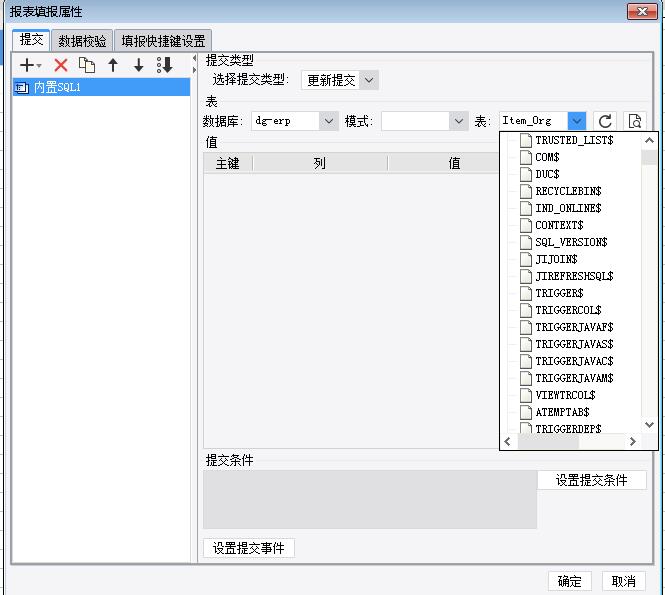Move the item down with the down arrow
The height and width of the screenshot is (595, 665).
(139, 65)
